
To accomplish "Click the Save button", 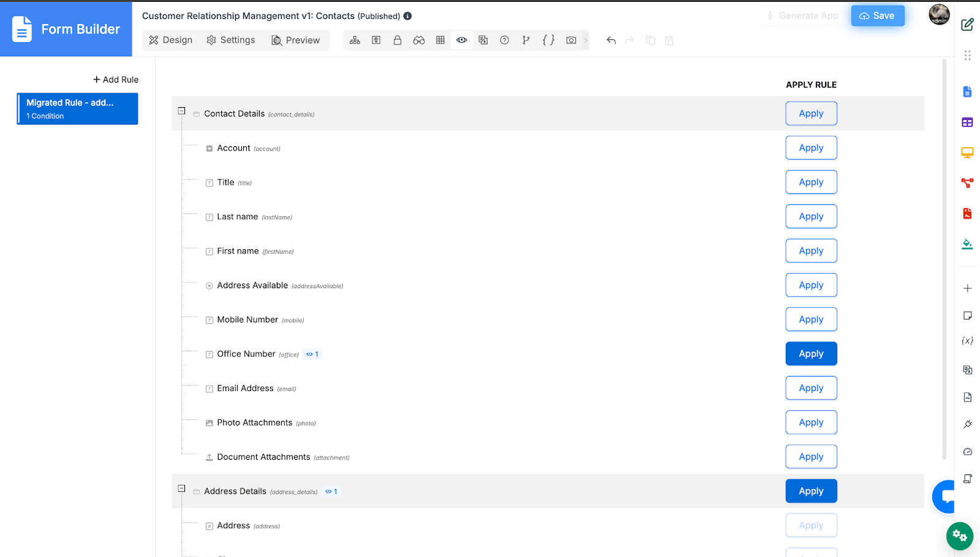I will coord(877,16).
